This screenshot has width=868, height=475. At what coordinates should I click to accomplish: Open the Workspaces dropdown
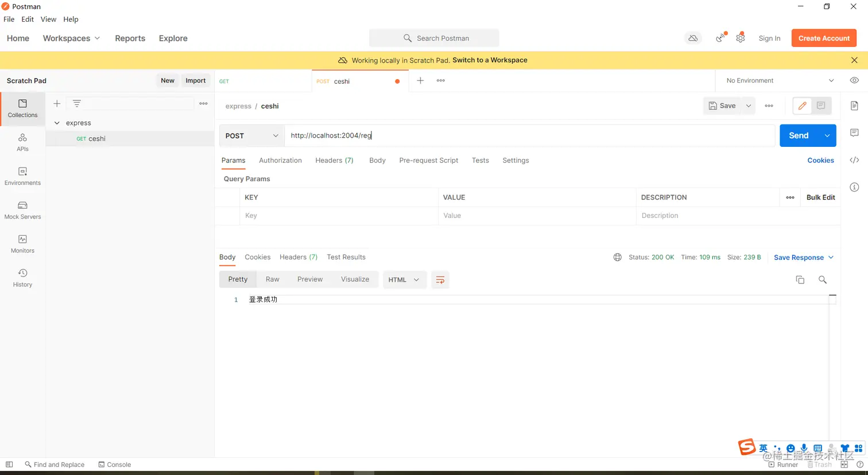click(x=71, y=38)
